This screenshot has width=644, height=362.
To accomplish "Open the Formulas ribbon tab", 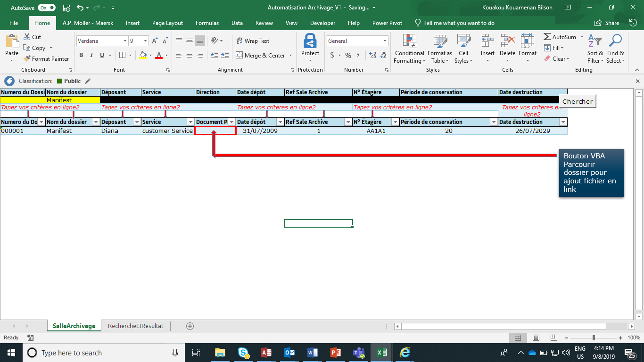I will pyautogui.click(x=207, y=23).
